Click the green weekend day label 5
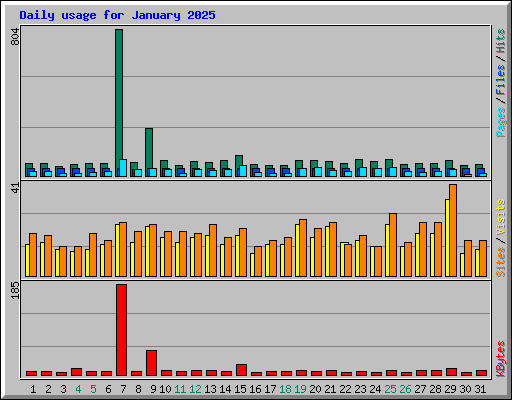The width and height of the screenshot is (512, 400). click(93, 389)
